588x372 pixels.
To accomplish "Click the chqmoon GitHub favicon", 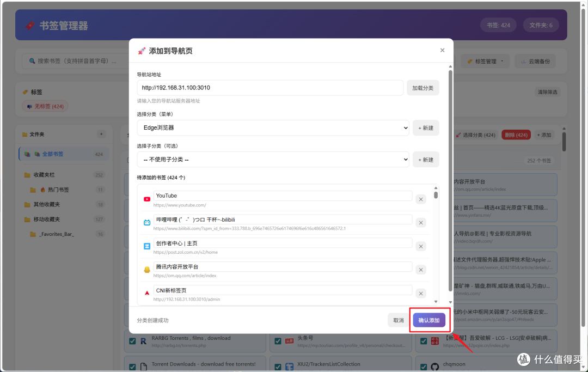I will click(434, 367).
